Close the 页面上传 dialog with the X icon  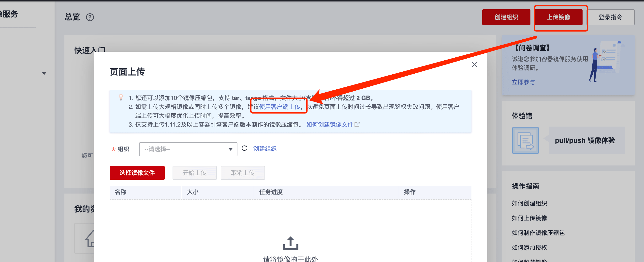474,65
